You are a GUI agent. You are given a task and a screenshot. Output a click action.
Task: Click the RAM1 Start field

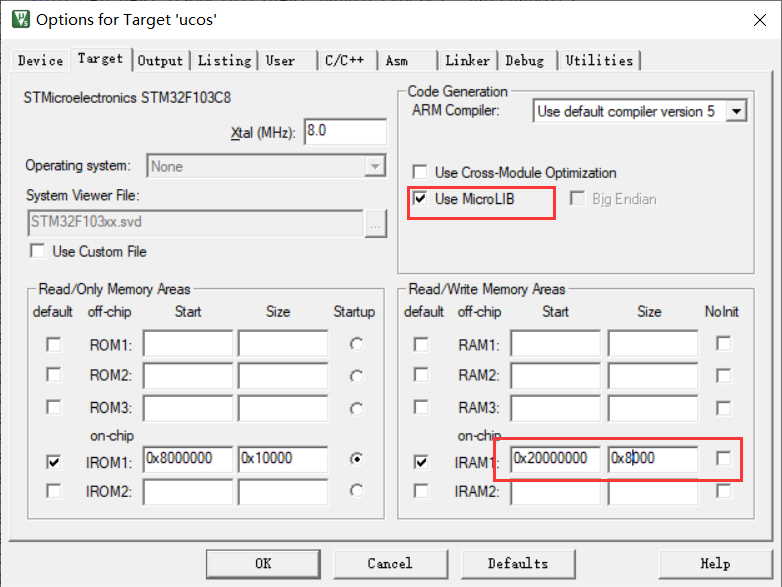click(x=556, y=343)
